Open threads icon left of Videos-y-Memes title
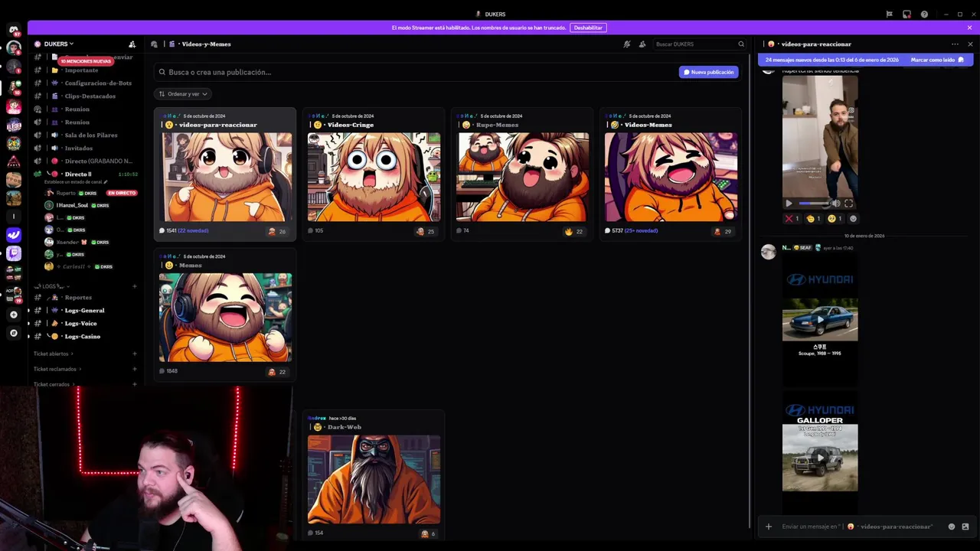 tap(154, 44)
